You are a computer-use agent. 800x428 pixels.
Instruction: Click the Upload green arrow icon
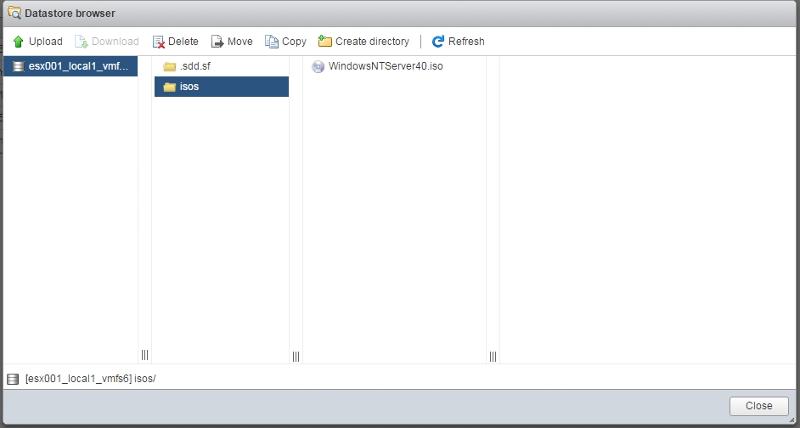pyautogui.click(x=18, y=42)
